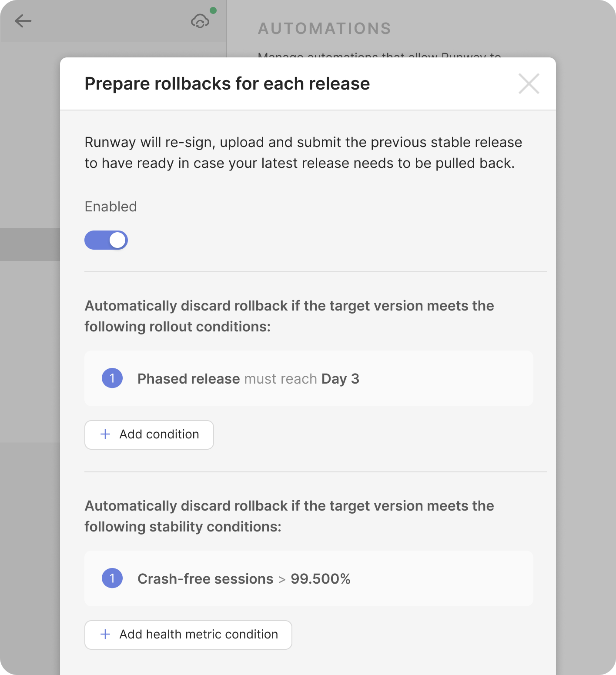Click the Enabled label above the toggle
Viewport: 616px width, 675px height.
tap(110, 207)
